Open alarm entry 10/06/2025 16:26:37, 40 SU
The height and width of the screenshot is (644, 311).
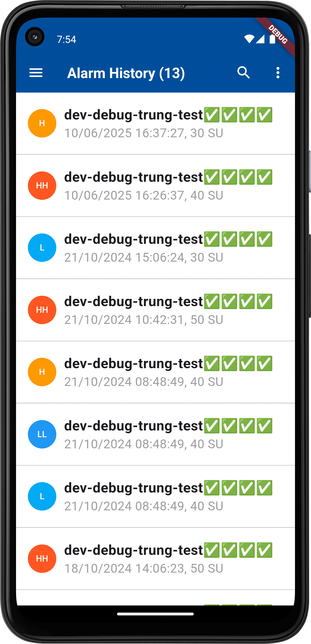(x=155, y=186)
